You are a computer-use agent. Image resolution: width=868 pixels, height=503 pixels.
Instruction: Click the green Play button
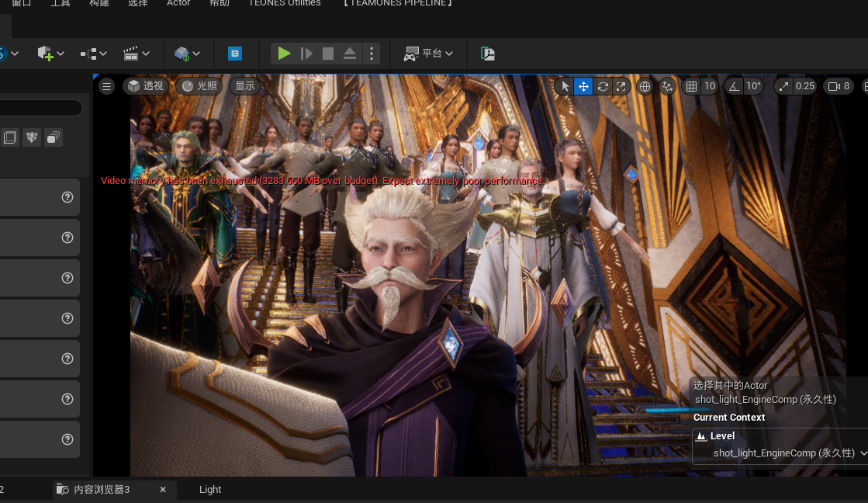(284, 54)
